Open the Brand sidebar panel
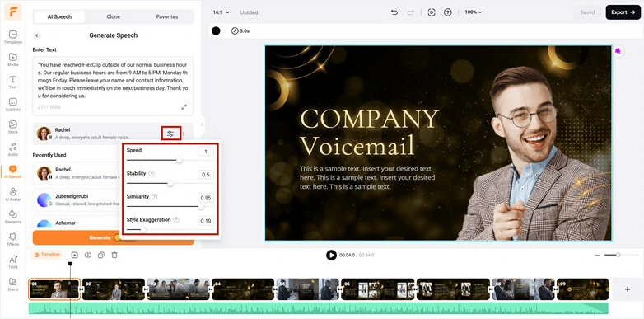Viewport: 644px width, 319px height. 12,284
